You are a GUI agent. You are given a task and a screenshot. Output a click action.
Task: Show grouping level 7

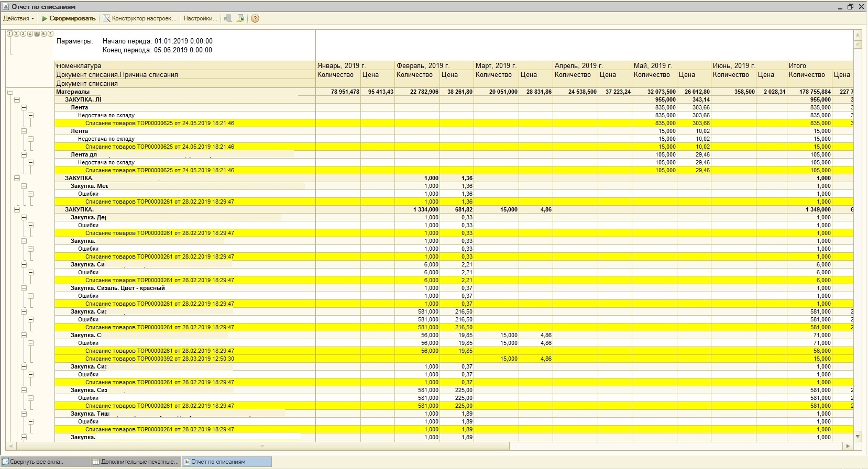50,33
